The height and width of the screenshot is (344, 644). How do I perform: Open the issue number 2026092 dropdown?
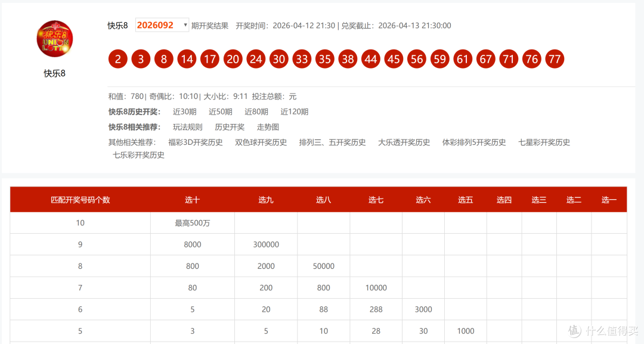(162, 25)
